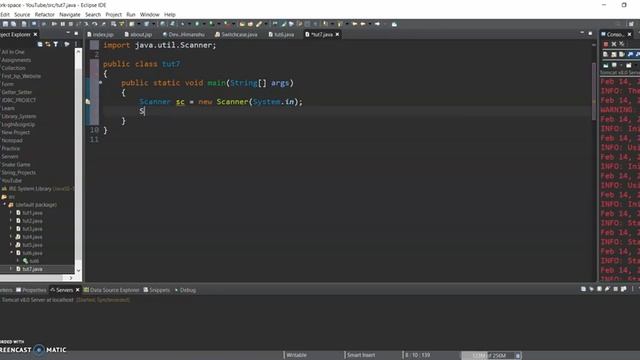Screen dimensions: 640x360
Task: Open the Project menu
Action: (x=113, y=14)
